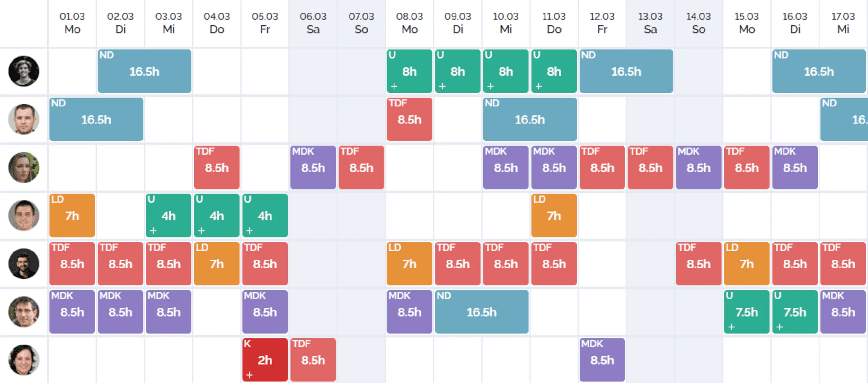Screen dimensions: 868x383
Task: Open TDF 8.5h shift on 08.03
Action: coord(409,119)
